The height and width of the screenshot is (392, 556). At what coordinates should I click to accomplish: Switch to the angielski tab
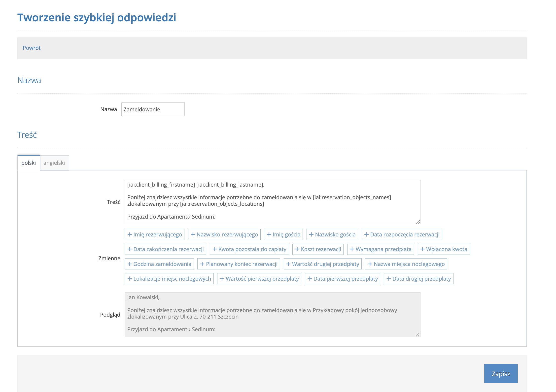[54, 163]
